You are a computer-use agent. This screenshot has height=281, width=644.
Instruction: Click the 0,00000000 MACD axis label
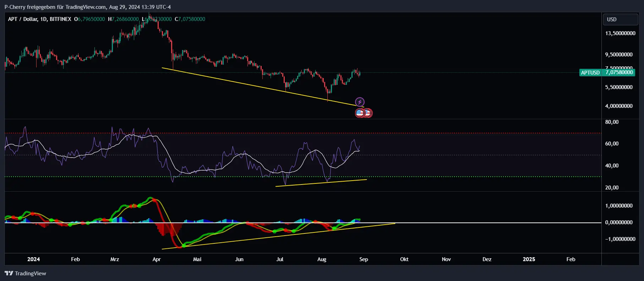tap(619, 222)
